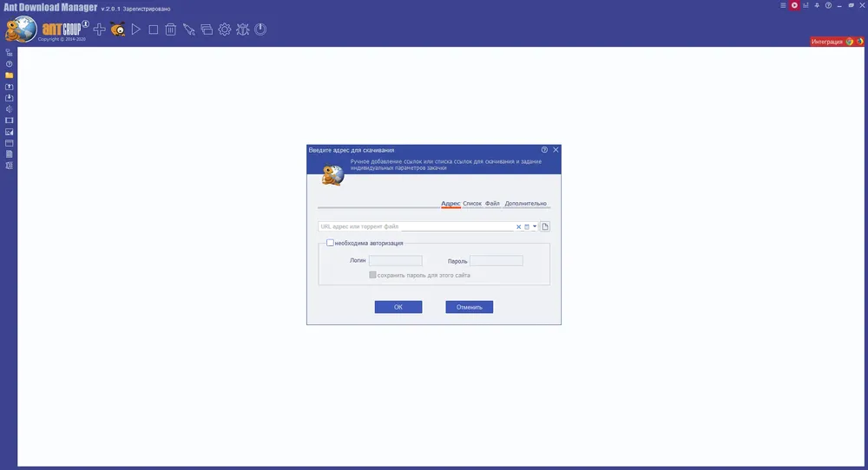Click the power button icon in the toolbar
The image size is (868, 470).
[x=260, y=29]
